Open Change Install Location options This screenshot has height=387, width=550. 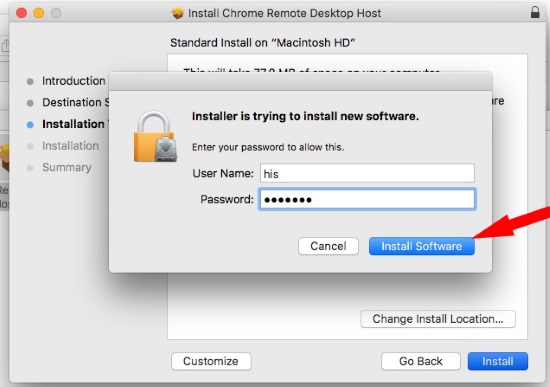pyautogui.click(x=438, y=319)
